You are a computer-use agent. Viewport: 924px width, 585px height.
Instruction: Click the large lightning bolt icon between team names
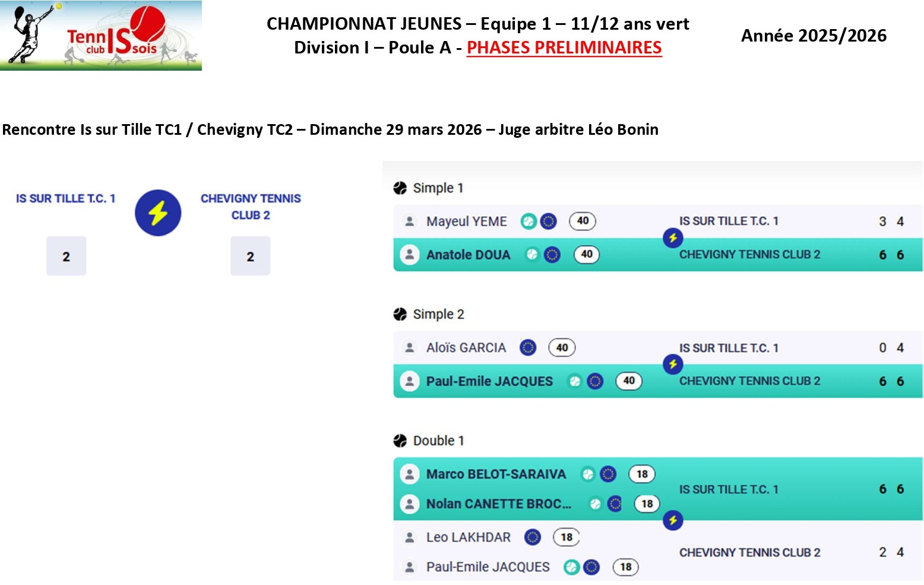click(x=158, y=213)
